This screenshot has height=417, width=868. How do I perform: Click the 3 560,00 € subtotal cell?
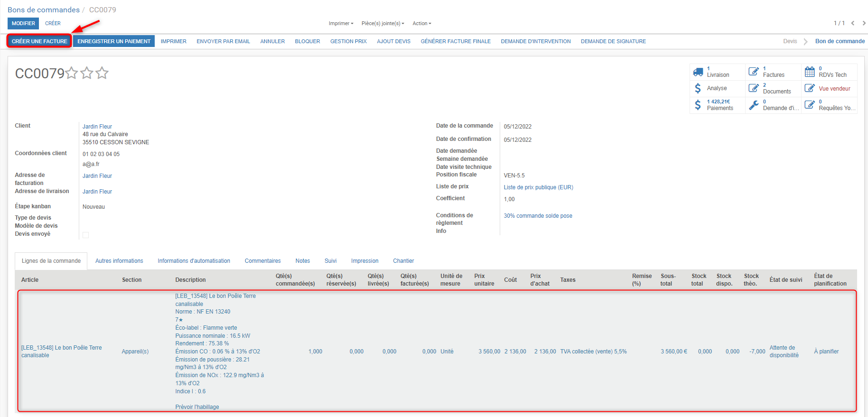pos(674,352)
